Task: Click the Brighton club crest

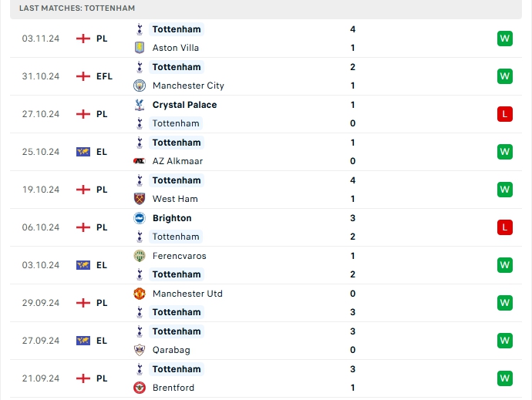Action: click(x=140, y=218)
